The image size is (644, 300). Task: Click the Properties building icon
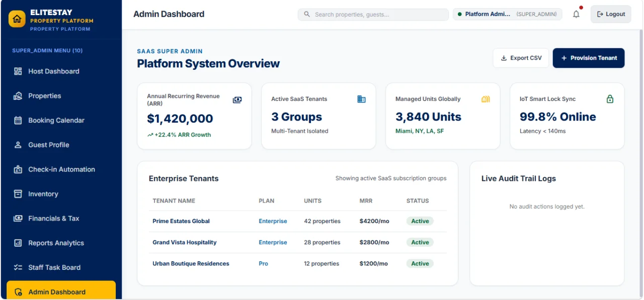tap(18, 96)
